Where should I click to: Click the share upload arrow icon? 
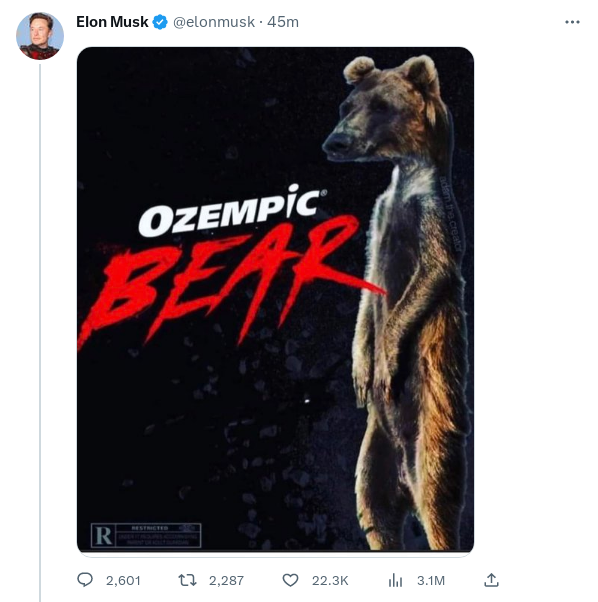pyautogui.click(x=491, y=580)
